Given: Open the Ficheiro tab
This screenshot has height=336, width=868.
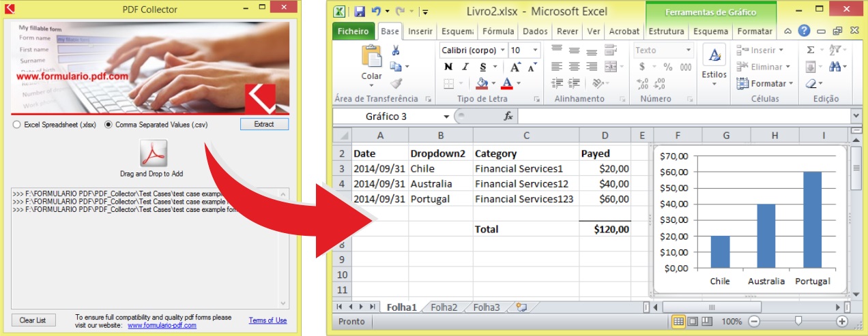Looking at the screenshot, I should pyautogui.click(x=353, y=31).
